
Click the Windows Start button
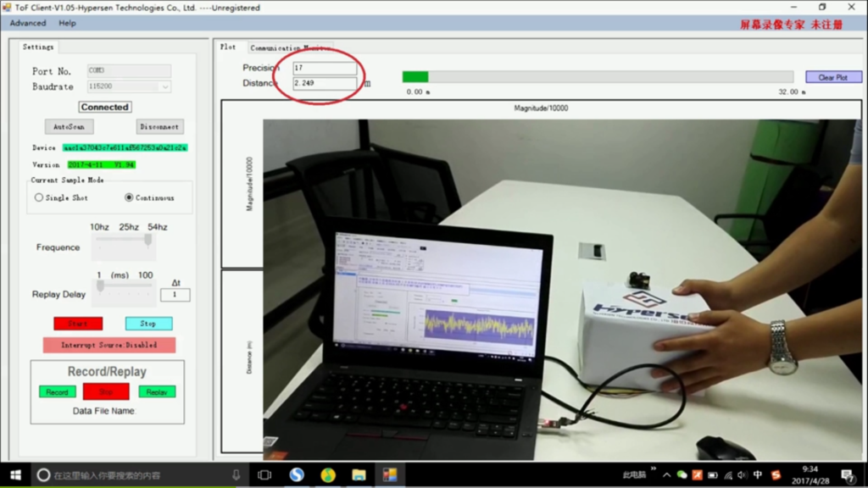[15, 475]
